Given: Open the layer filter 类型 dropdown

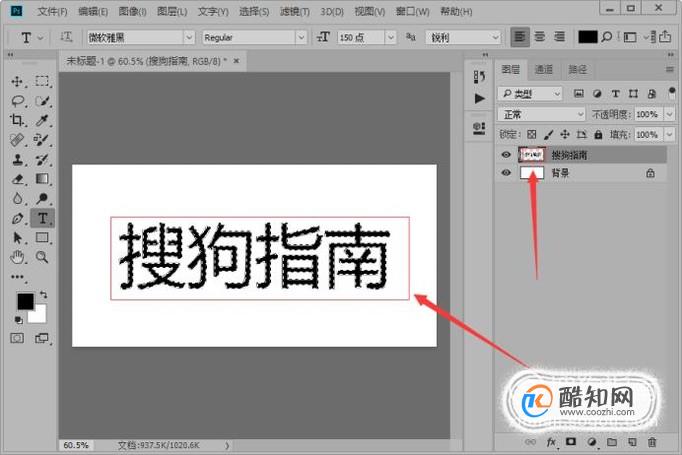Looking at the screenshot, I should (x=530, y=94).
